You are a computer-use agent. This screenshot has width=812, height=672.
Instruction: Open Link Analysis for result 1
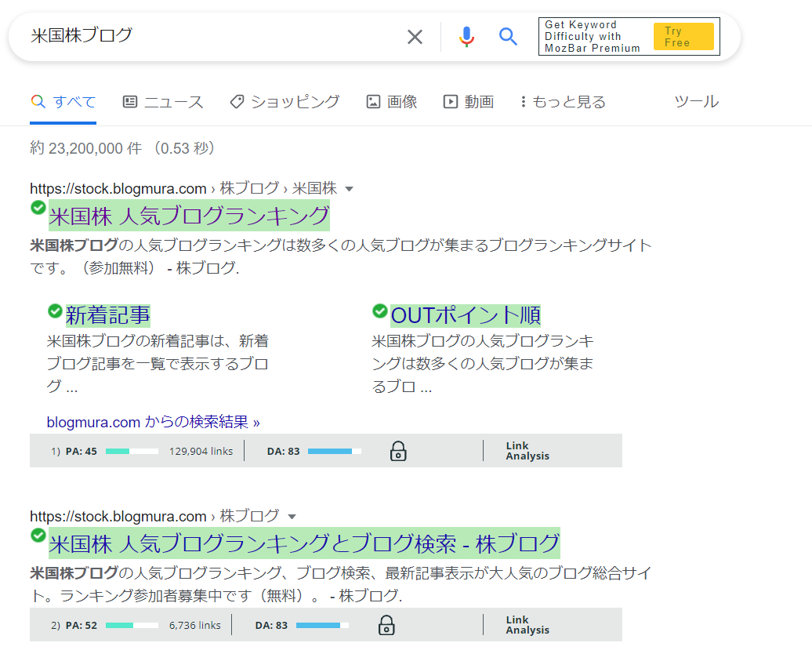527,451
